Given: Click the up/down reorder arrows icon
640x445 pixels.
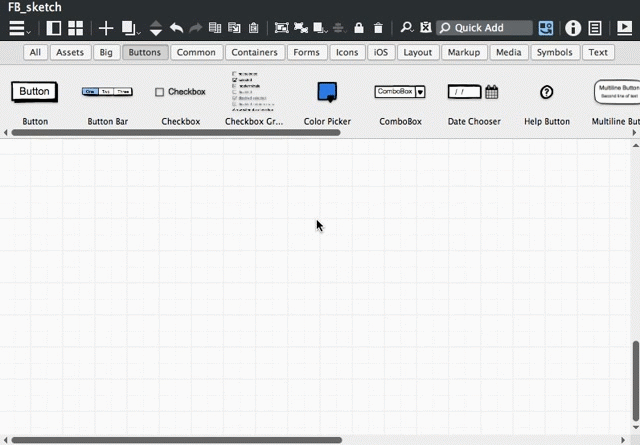Looking at the screenshot, I should [x=156, y=28].
